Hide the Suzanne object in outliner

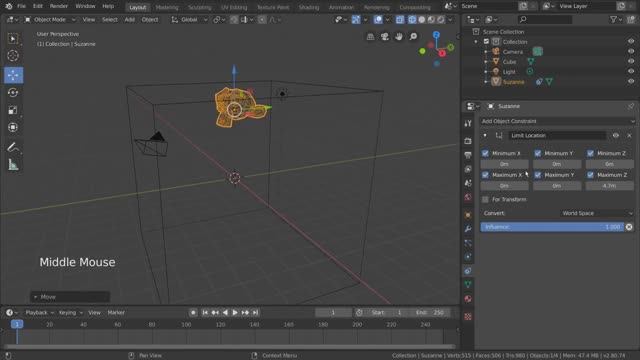click(x=631, y=81)
